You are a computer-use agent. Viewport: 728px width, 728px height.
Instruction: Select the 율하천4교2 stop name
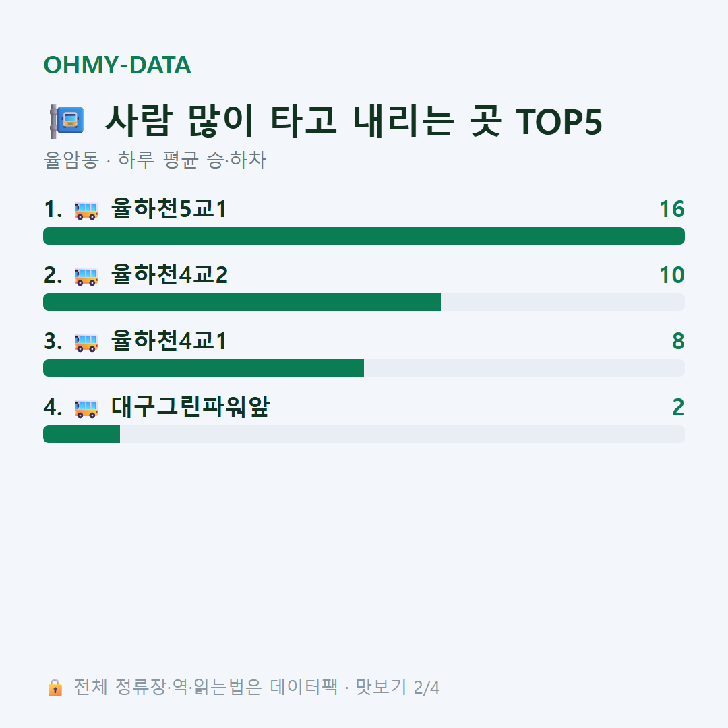coord(169,274)
